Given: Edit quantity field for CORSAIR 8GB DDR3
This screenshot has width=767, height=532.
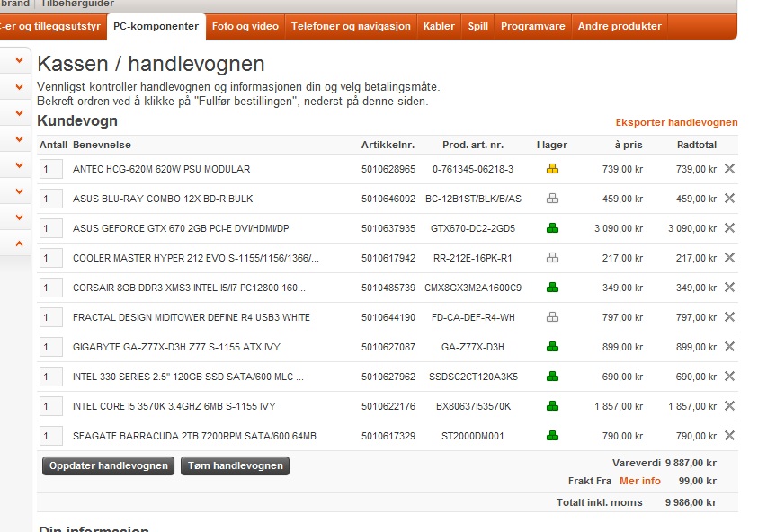Looking at the screenshot, I should [51, 288].
